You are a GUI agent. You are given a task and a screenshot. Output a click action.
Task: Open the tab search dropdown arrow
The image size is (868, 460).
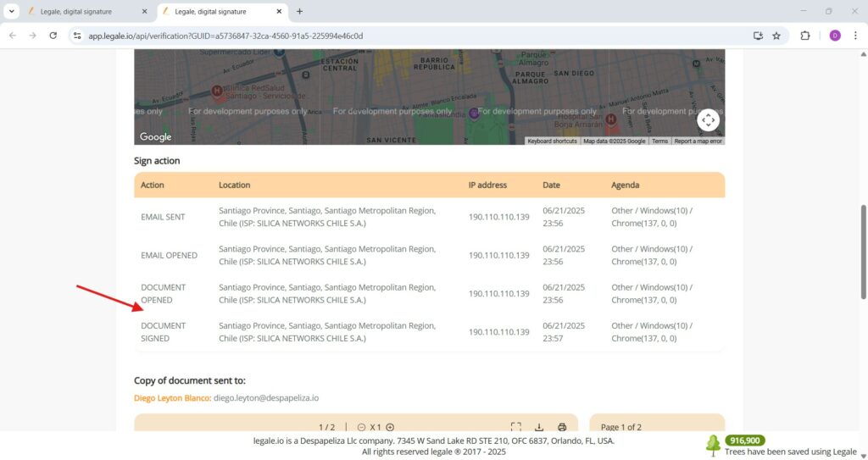(x=11, y=11)
